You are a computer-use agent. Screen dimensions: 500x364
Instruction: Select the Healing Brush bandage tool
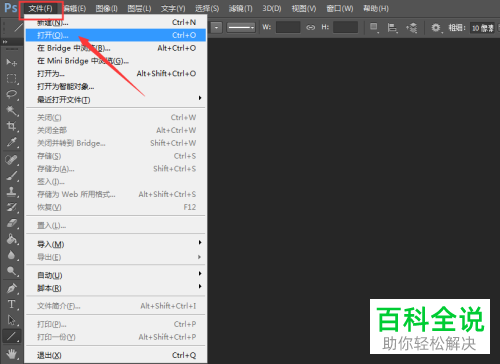click(12, 160)
